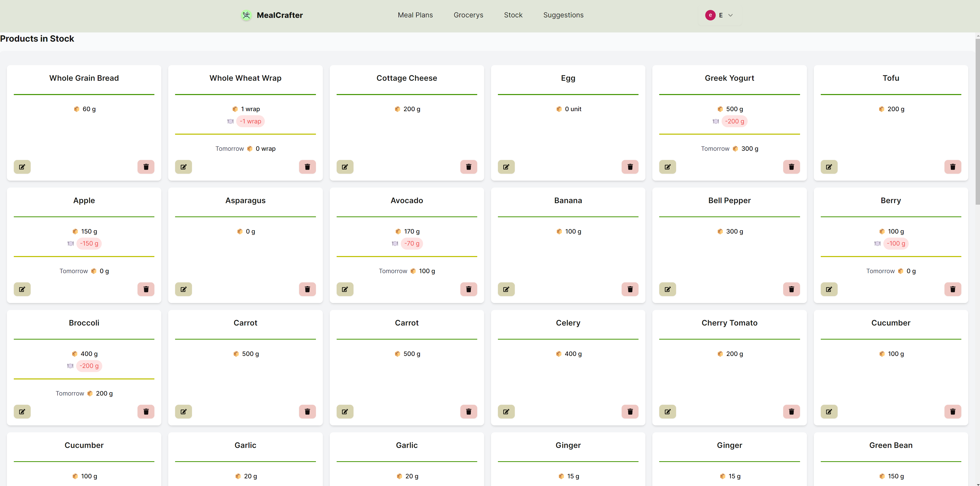Click the MealCrafter logo icon
This screenshot has height=486, width=980.
click(246, 15)
